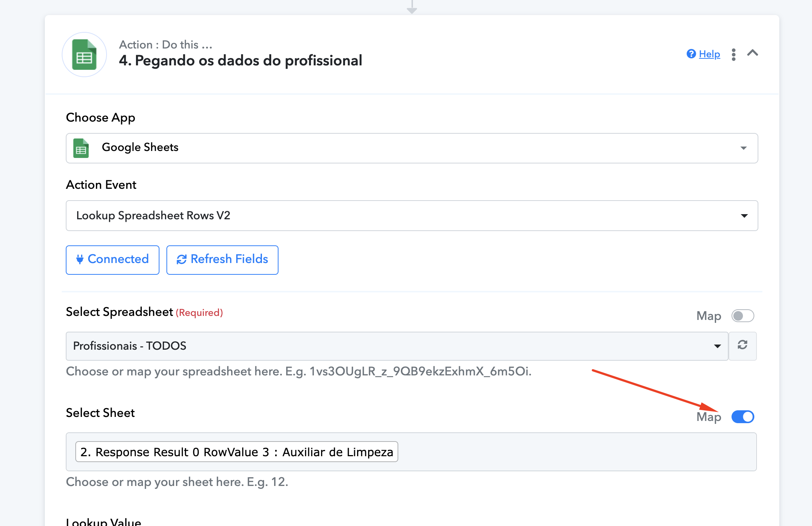The width and height of the screenshot is (812, 526).
Task: Open the Action Event dropdown Lookup Spreadsheet Rows V2
Action: [x=412, y=216]
